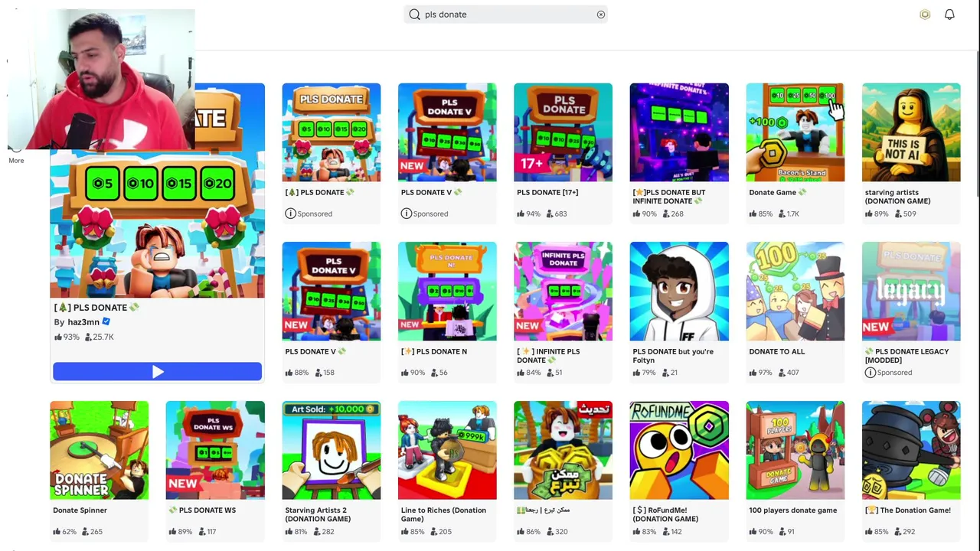Viewport: 980px width, 551px height.
Task: Click the search magnifier icon
Action: 414,15
